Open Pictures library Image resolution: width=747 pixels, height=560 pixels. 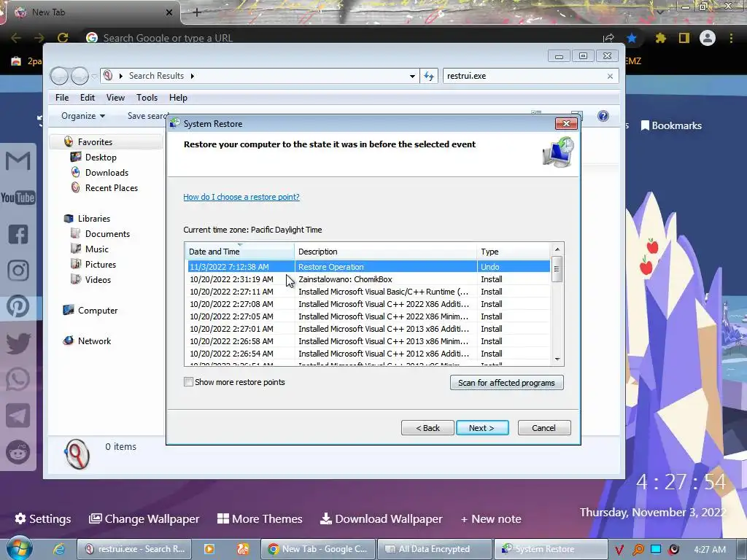point(101,264)
